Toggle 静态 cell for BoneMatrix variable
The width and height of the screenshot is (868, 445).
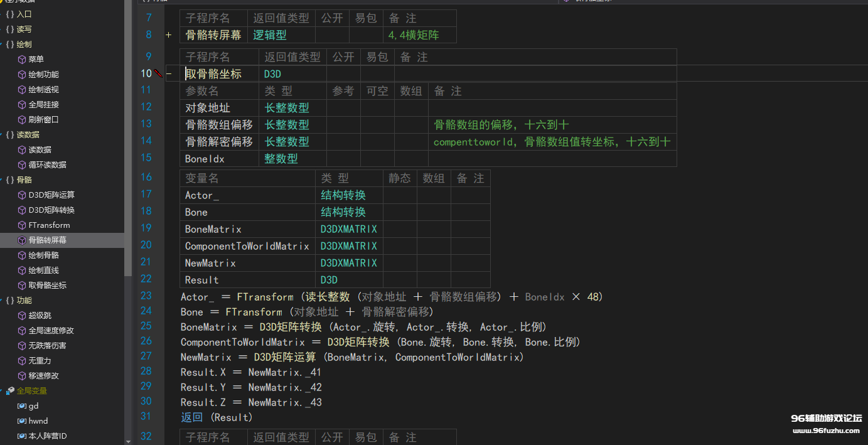[400, 229]
